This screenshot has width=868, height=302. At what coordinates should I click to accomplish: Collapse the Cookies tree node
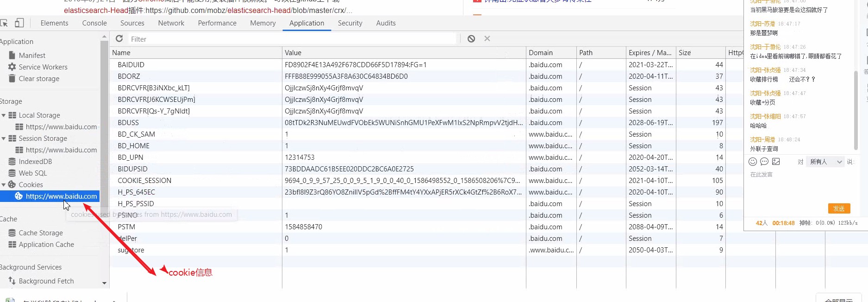[4, 184]
